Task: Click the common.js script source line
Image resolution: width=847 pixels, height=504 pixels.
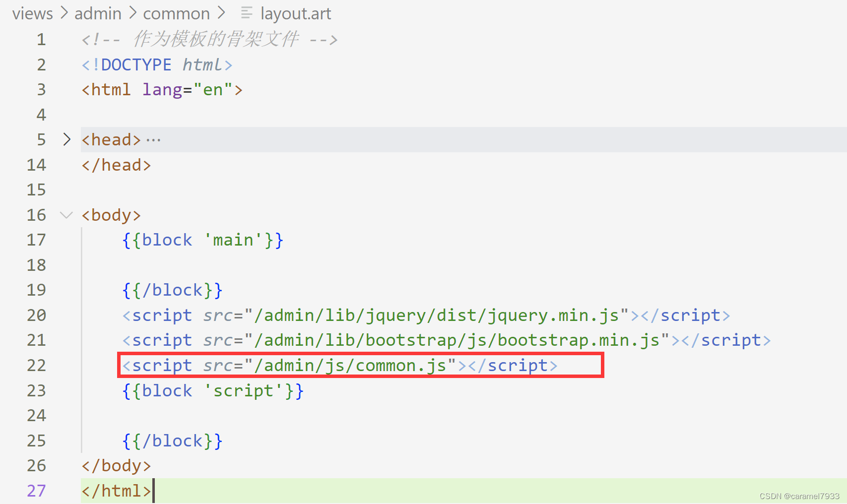Action: point(340,366)
